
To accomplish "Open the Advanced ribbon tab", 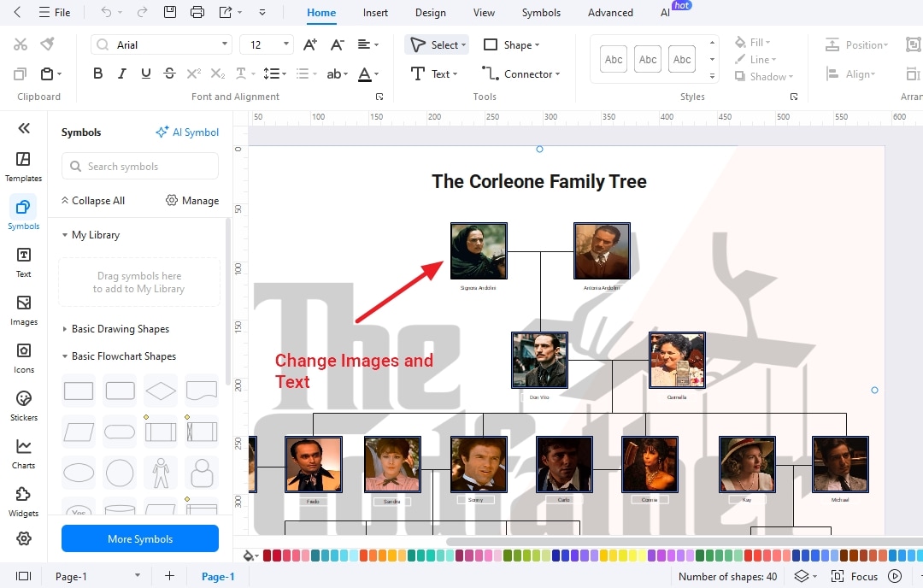I will click(x=609, y=13).
